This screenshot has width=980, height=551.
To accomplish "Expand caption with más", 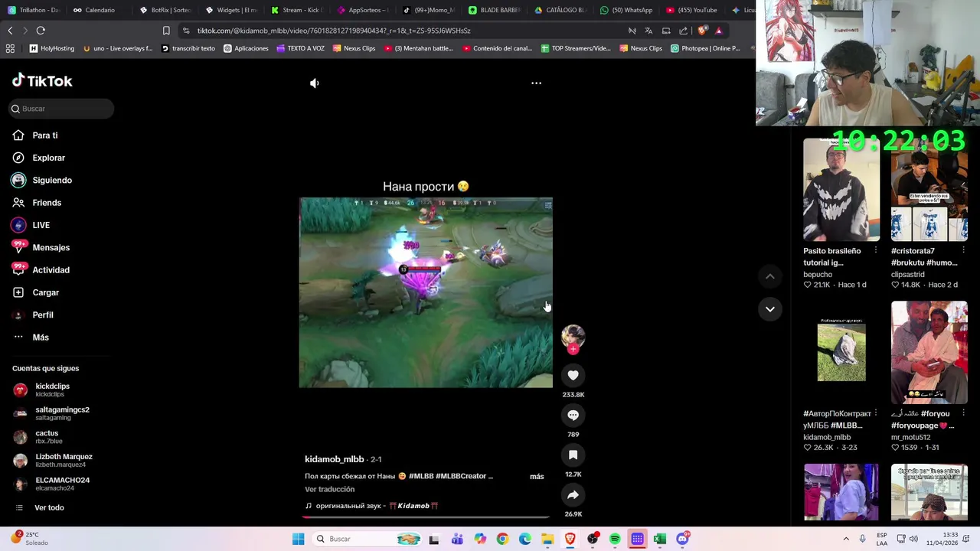I will point(537,477).
